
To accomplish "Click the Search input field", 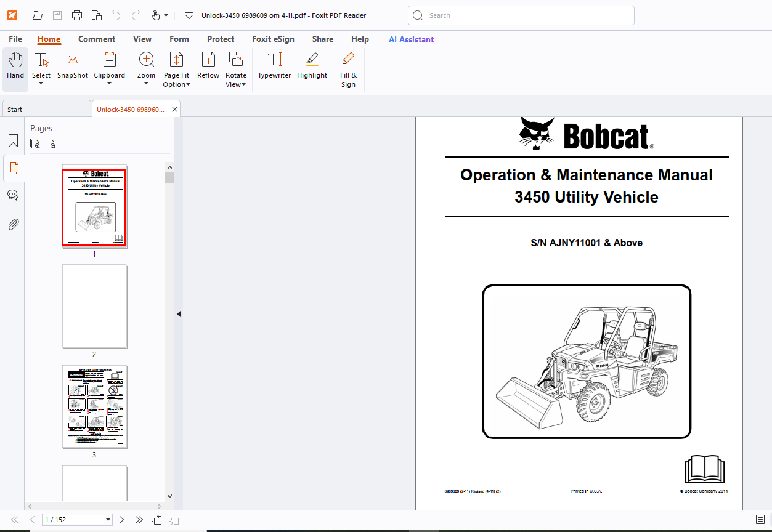I will coord(521,15).
